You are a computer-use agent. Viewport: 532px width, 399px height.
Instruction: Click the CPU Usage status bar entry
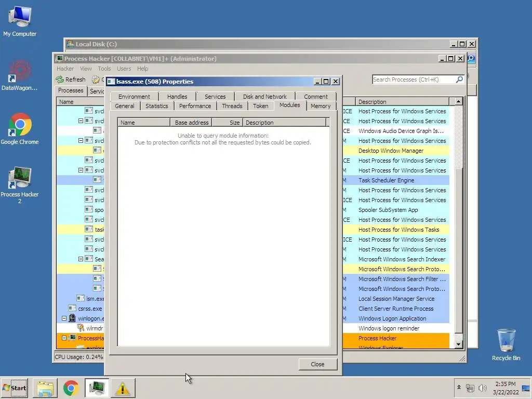(x=79, y=357)
